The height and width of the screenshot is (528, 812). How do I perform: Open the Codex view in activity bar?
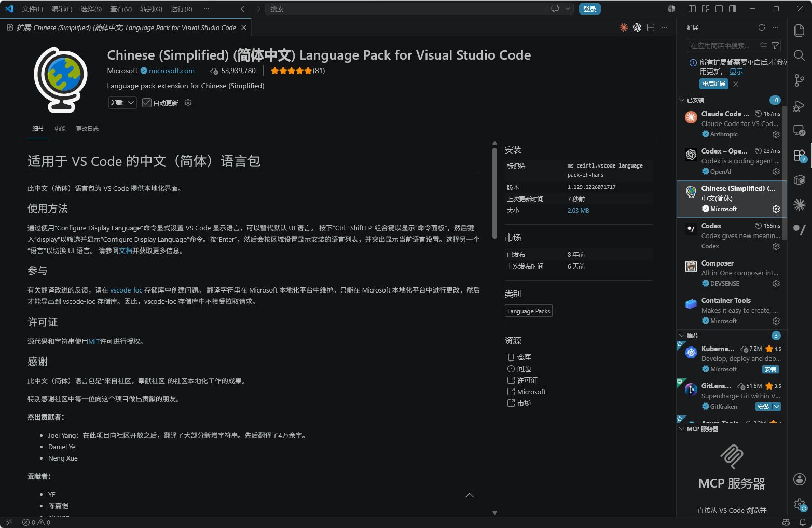tap(800, 229)
